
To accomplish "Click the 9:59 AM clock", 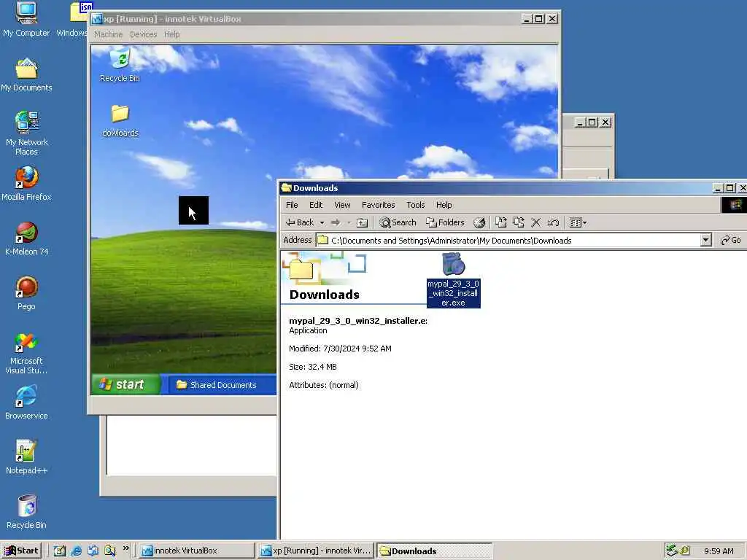I will (x=719, y=551).
